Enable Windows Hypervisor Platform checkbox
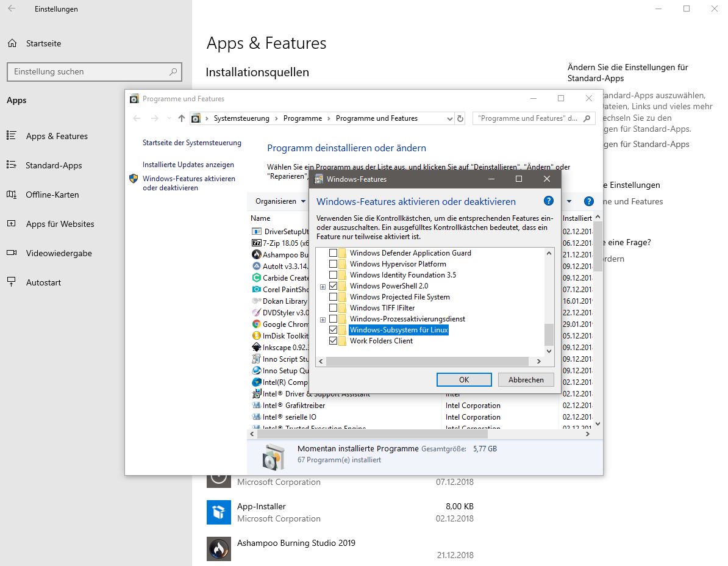728x566 pixels. (x=333, y=264)
